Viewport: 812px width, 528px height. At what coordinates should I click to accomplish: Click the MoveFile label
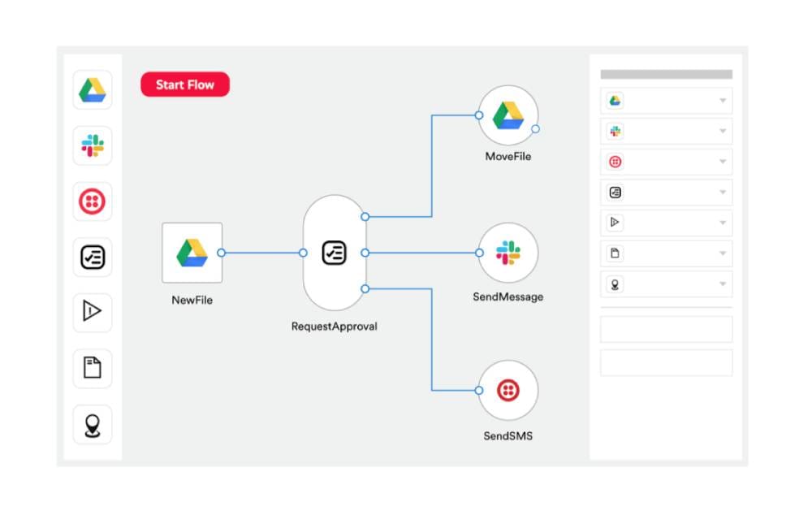508,157
